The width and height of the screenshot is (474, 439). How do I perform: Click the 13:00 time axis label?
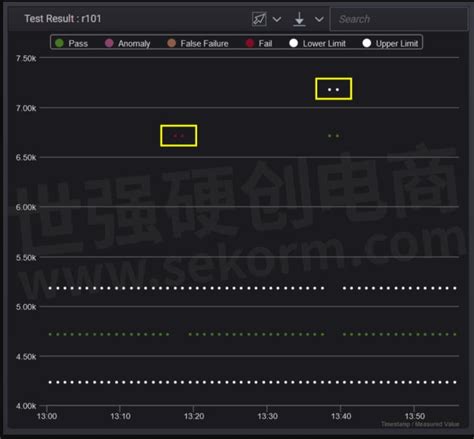(x=47, y=416)
